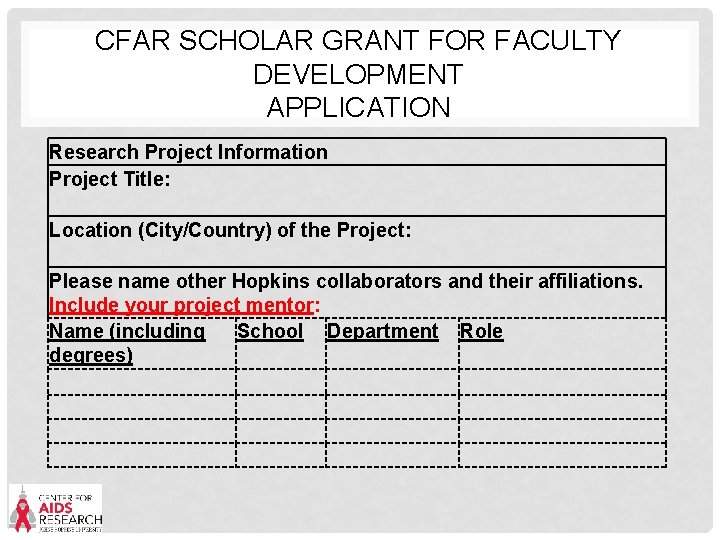Select the Role column header
This screenshot has height=540, width=720.
[481, 331]
